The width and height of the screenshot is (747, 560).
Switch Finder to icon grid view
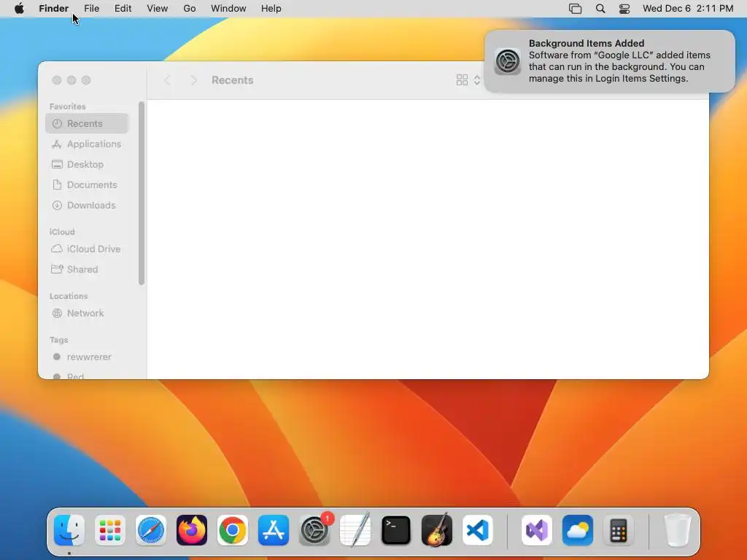point(462,80)
